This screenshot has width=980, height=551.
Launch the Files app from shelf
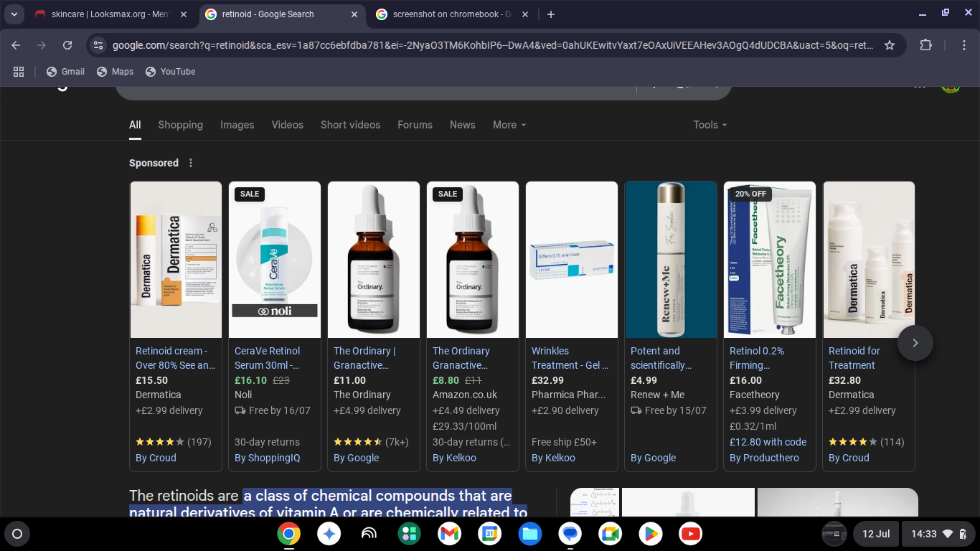(x=530, y=534)
